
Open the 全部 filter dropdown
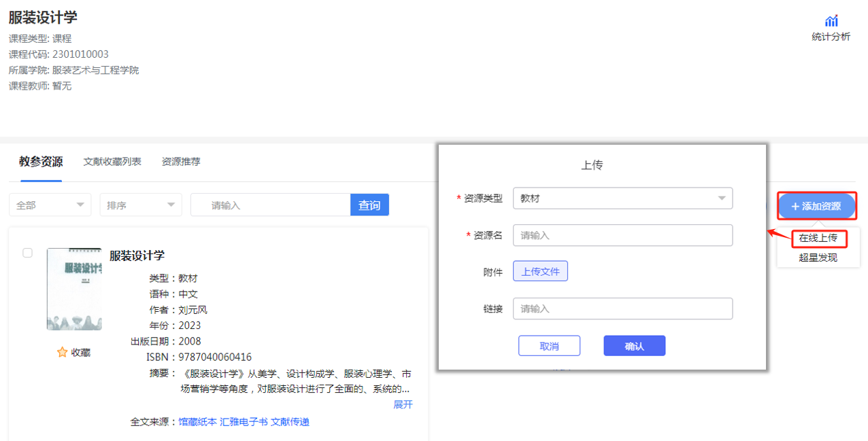(x=50, y=205)
